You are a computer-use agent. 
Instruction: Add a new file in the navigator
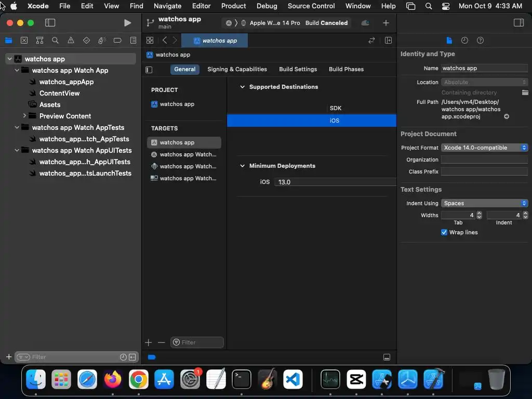point(9,357)
